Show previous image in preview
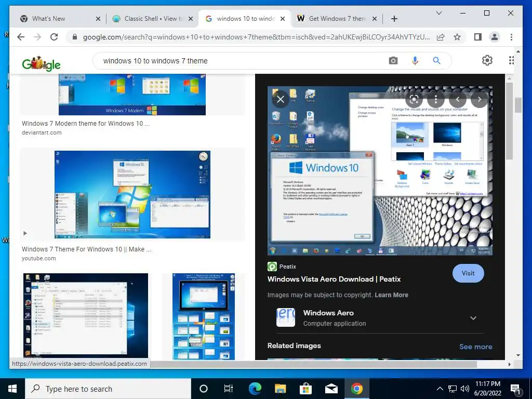Viewport: 532px width, 399px height. pyautogui.click(x=457, y=99)
